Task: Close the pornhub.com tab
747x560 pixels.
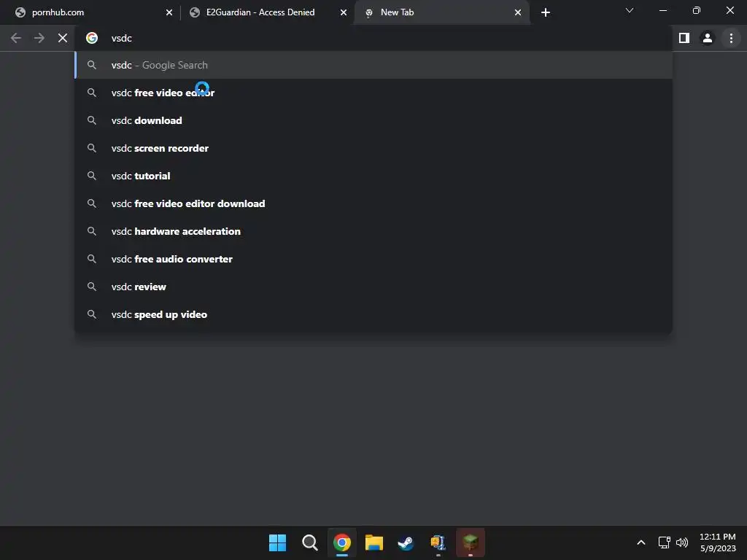Action: 169,12
